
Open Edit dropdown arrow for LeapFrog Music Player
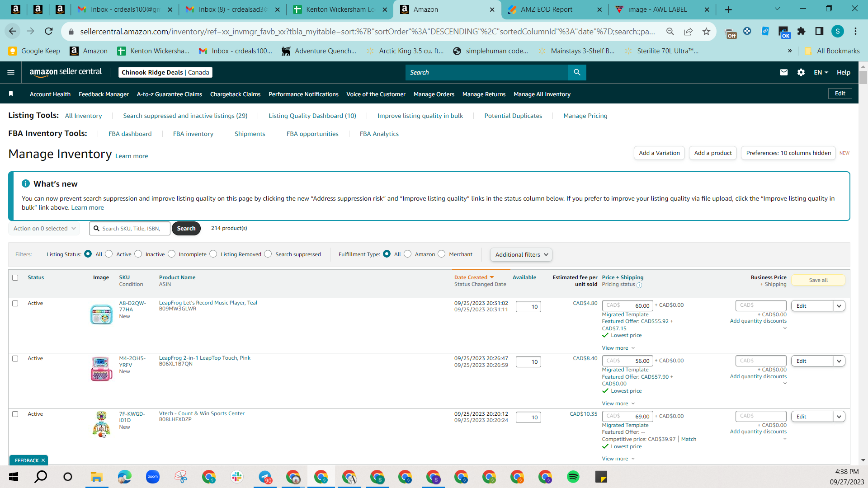click(x=840, y=306)
